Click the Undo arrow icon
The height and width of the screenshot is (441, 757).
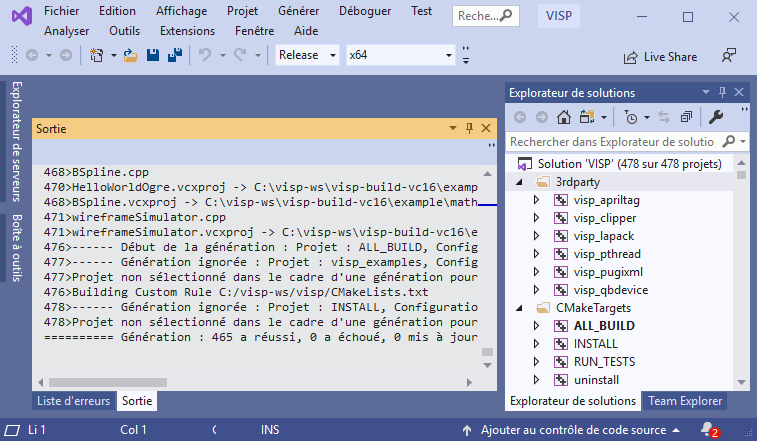point(205,55)
